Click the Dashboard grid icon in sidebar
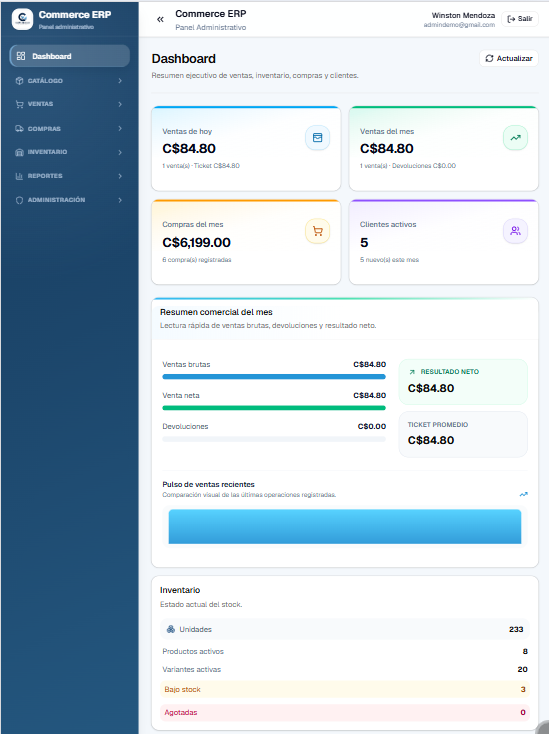This screenshot has height=734, width=549. [21, 56]
